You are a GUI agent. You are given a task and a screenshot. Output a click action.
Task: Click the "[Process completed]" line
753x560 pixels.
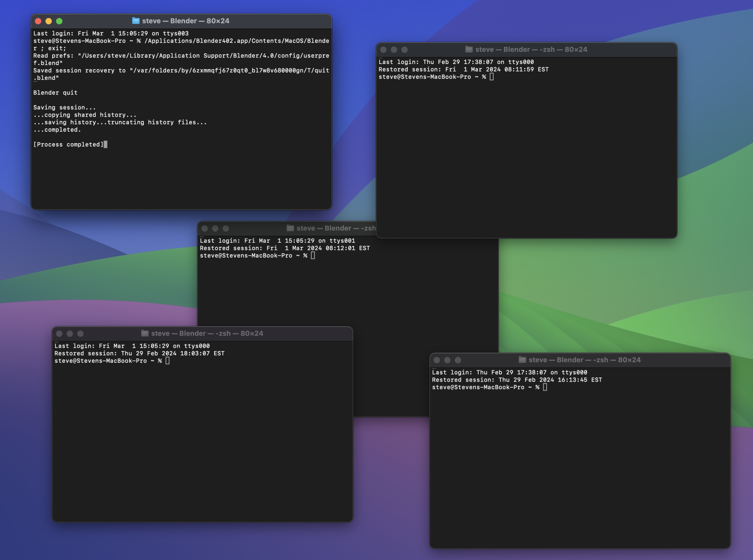(68, 145)
